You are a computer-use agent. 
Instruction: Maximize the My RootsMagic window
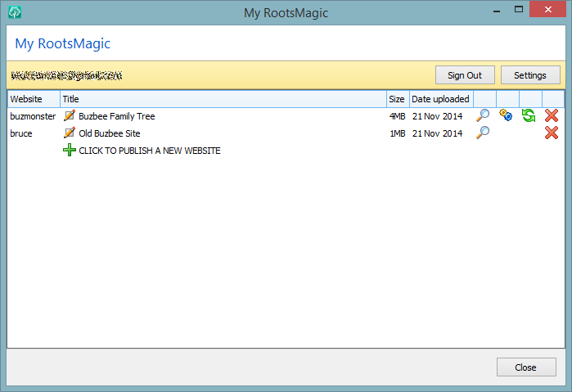(519, 10)
